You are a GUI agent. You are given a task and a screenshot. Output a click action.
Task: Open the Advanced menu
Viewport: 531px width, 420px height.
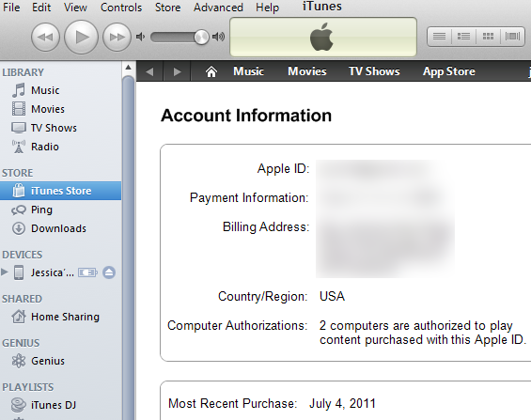coord(218,8)
